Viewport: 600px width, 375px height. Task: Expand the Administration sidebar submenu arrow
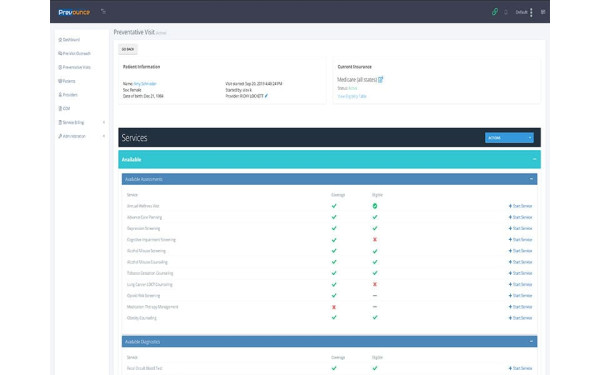click(x=104, y=136)
